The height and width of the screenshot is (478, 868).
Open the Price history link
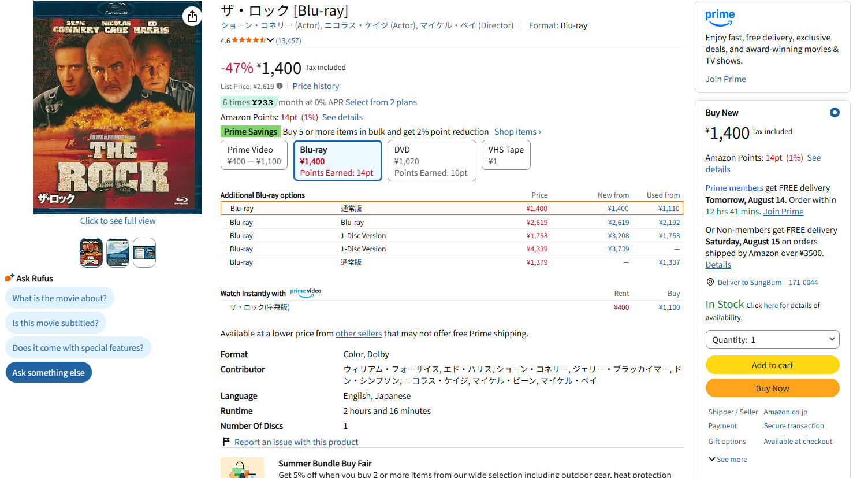point(315,86)
